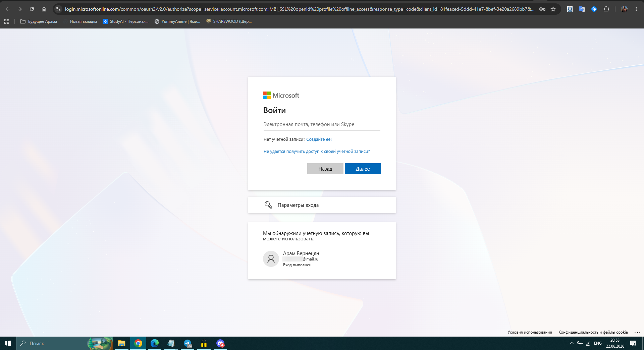View site information for login.microsoftonline.com
This screenshot has height=350, width=644.
(x=58, y=9)
